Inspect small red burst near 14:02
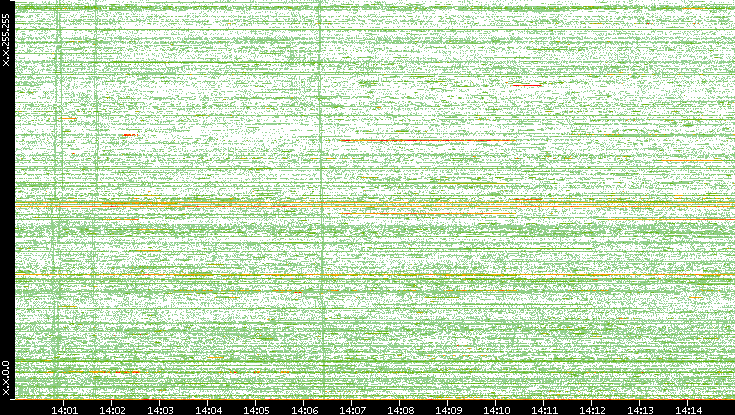Screen dimensions: 735x415 [x=131, y=135]
